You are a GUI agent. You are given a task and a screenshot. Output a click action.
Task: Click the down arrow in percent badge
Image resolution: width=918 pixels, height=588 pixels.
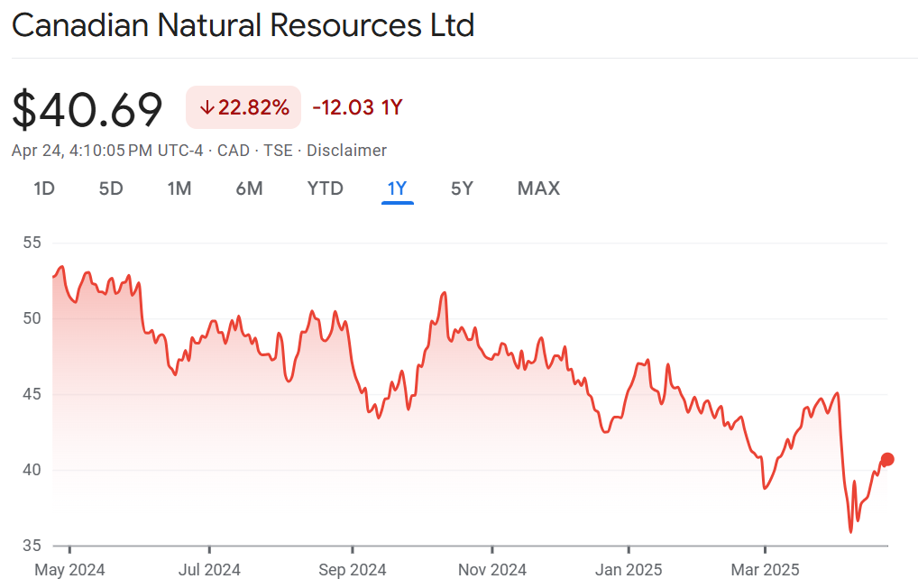pyautogui.click(x=207, y=108)
